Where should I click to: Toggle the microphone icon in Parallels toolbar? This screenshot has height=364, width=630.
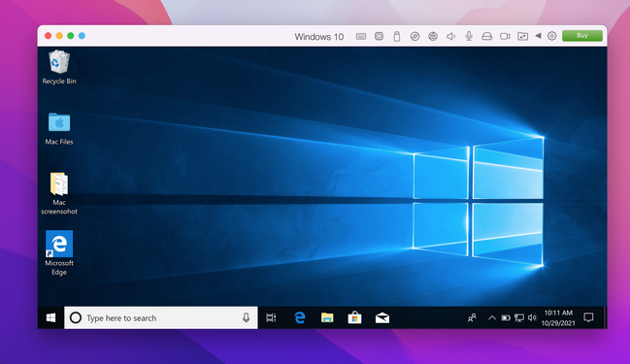pyautogui.click(x=469, y=37)
